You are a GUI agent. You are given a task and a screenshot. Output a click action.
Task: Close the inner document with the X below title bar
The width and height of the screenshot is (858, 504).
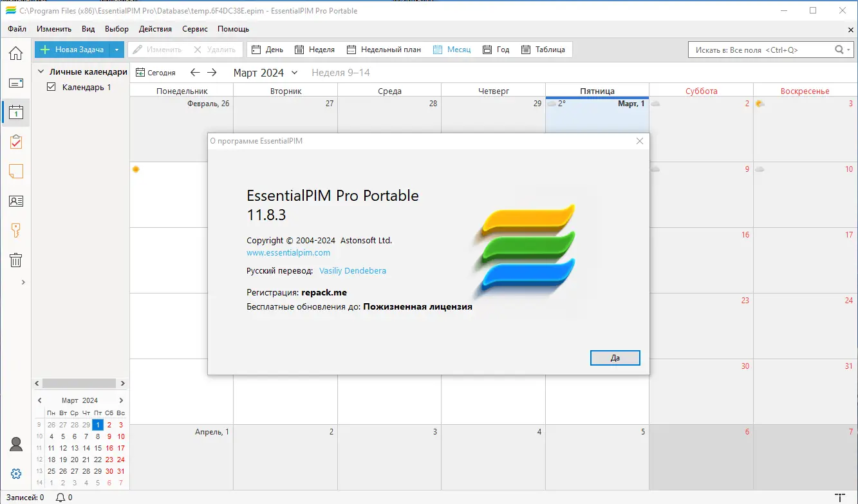(x=851, y=30)
